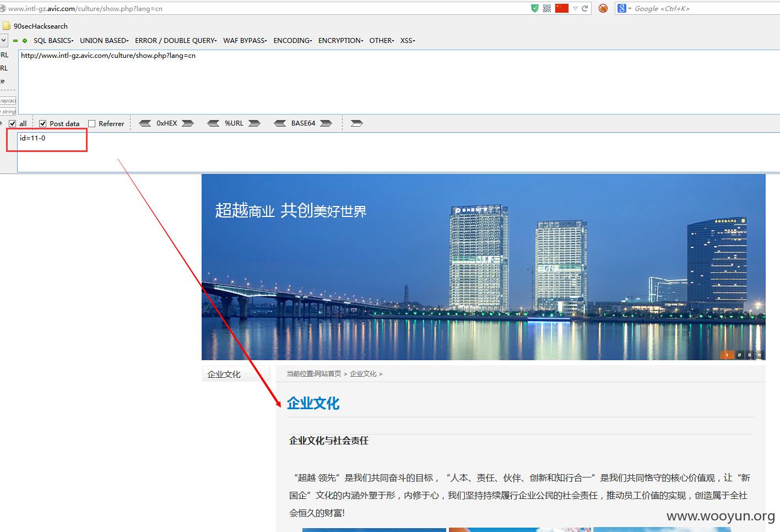This screenshot has height=532, width=780.
Task: Follow the 网站首页 breadcrumb link
Action: click(x=328, y=374)
